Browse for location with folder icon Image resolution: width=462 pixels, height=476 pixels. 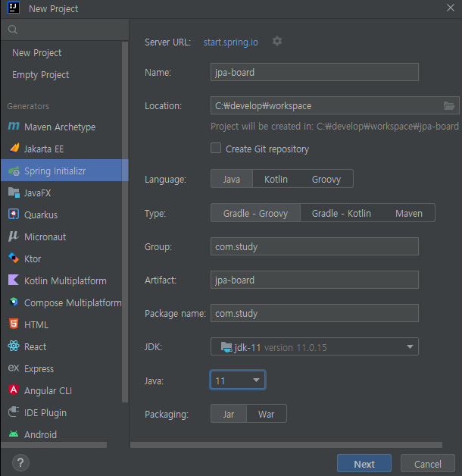coord(449,105)
